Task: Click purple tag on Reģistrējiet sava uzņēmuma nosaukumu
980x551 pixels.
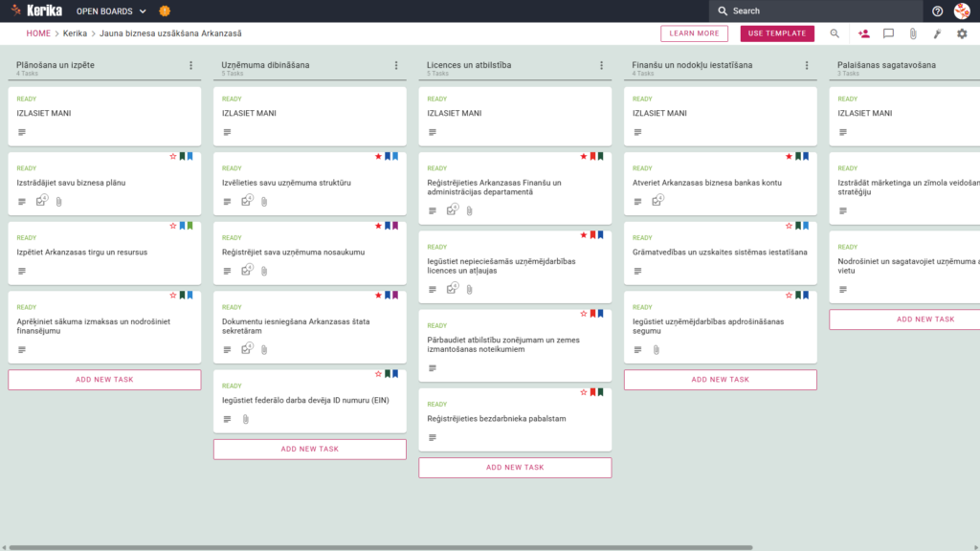Action: click(x=395, y=226)
